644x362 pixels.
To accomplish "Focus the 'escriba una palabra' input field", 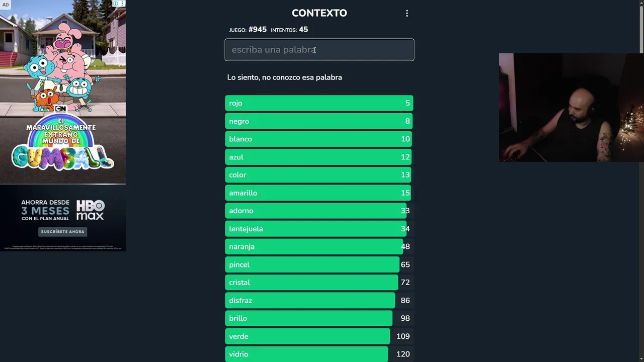I will [x=319, y=50].
